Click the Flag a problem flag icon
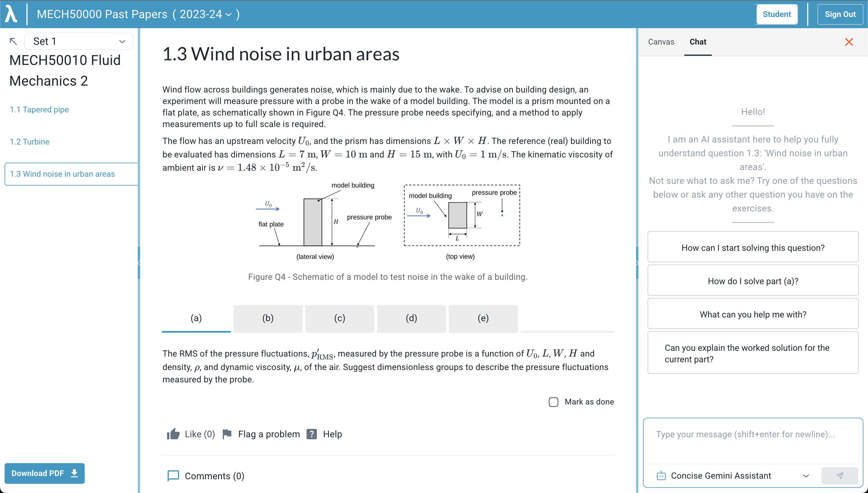Viewport: 868px width, 493px height. click(227, 434)
